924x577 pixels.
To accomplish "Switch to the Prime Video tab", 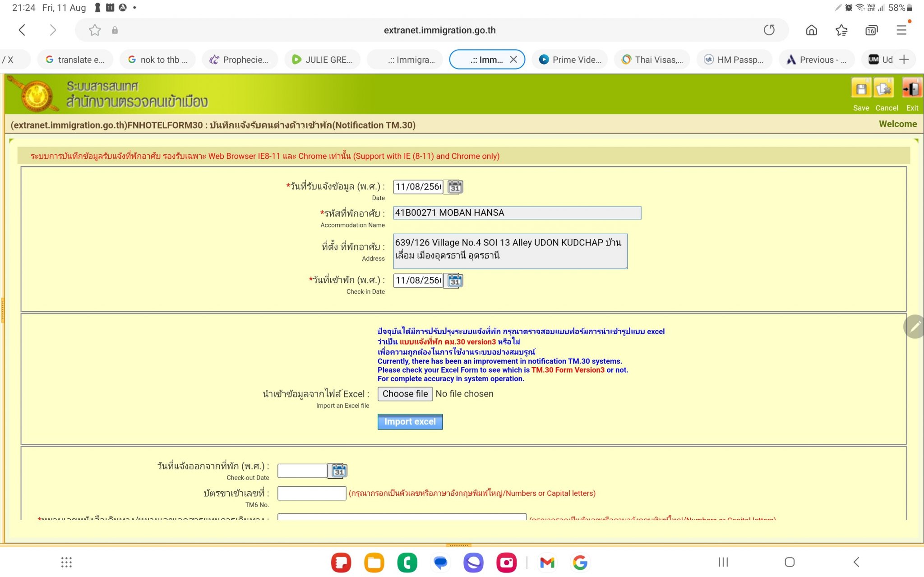I will pyautogui.click(x=570, y=60).
